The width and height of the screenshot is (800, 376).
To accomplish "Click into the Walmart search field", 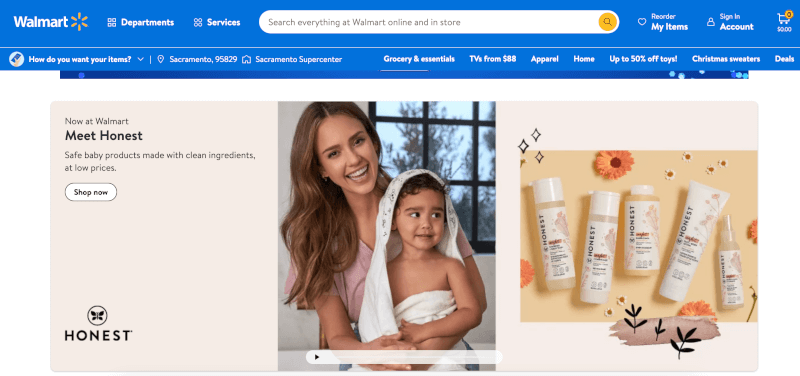I will pos(429,22).
